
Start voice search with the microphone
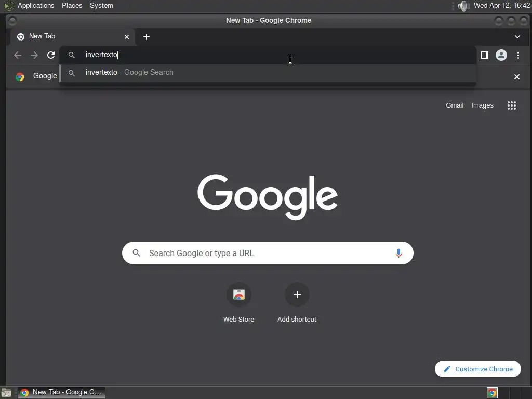click(398, 253)
